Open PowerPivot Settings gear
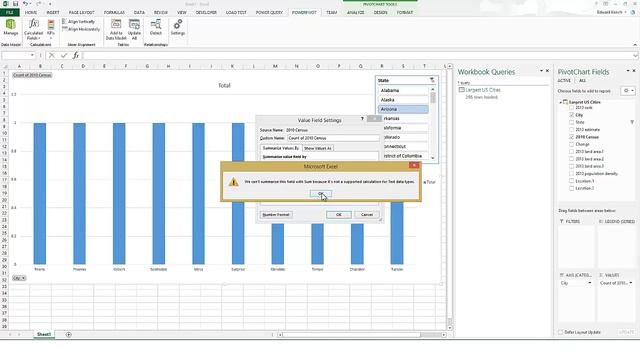 [178, 28]
